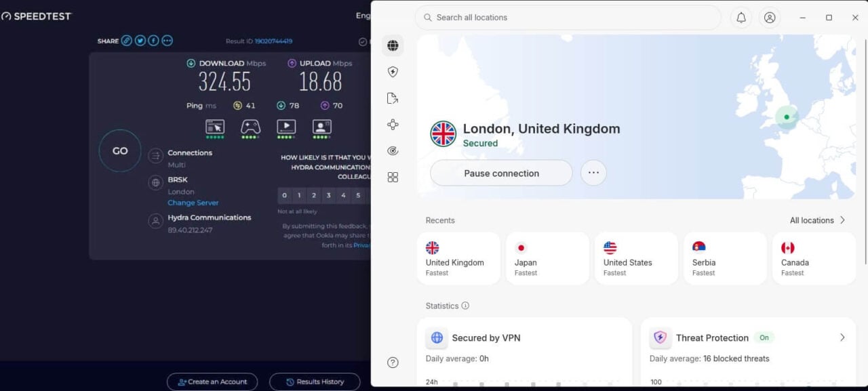Viewport: 868px width, 391px height.
Task: Click Create an Account in Speedtest
Action: coord(212,382)
